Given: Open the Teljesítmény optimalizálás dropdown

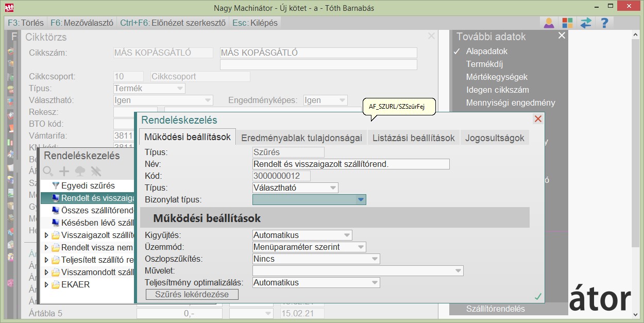Looking at the screenshot, I should coord(375,283).
